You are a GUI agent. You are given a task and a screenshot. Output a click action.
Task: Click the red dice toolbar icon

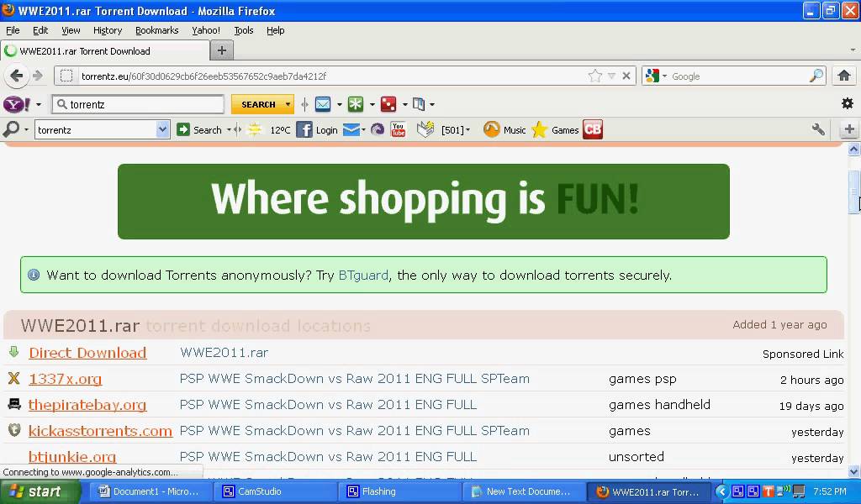tap(388, 103)
